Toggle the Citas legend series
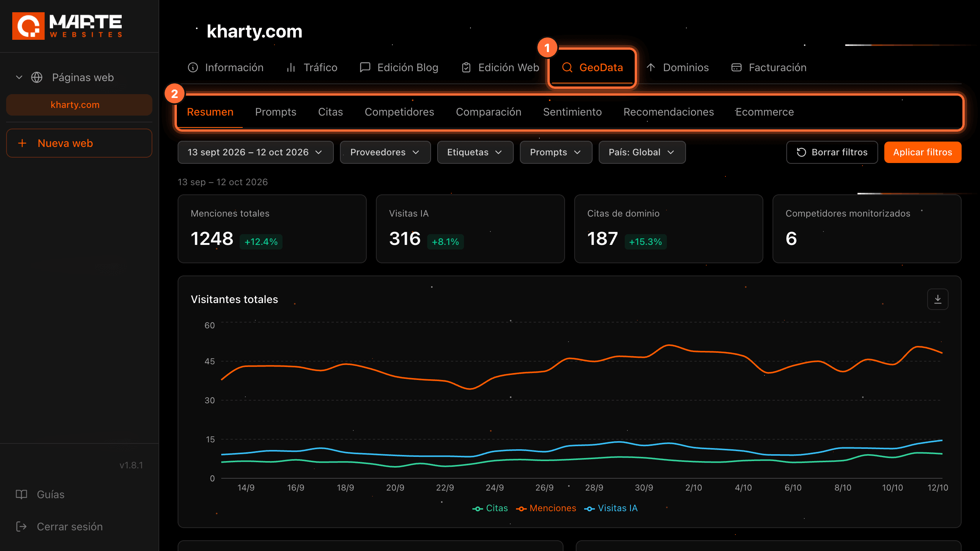The image size is (980, 551). pyautogui.click(x=490, y=508)
